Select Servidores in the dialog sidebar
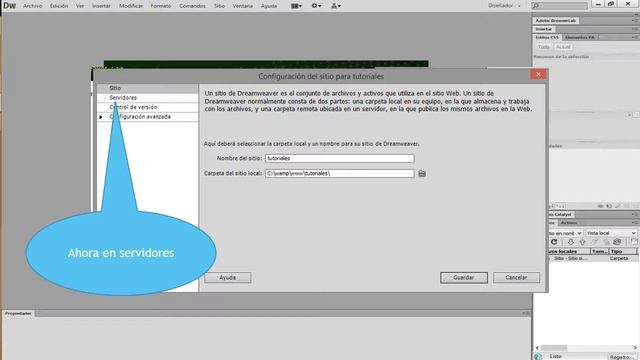 point(147,98)
